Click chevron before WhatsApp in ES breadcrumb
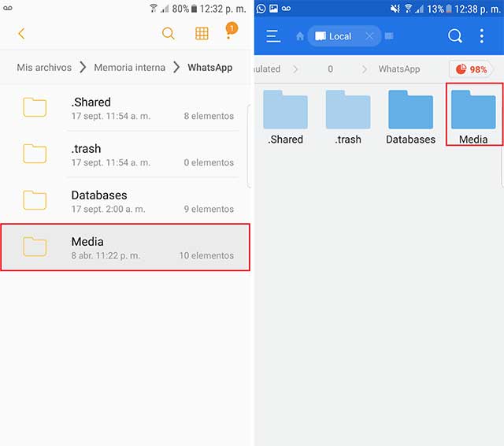This screenshot has height=446, width=504. (x=364, y=69)
